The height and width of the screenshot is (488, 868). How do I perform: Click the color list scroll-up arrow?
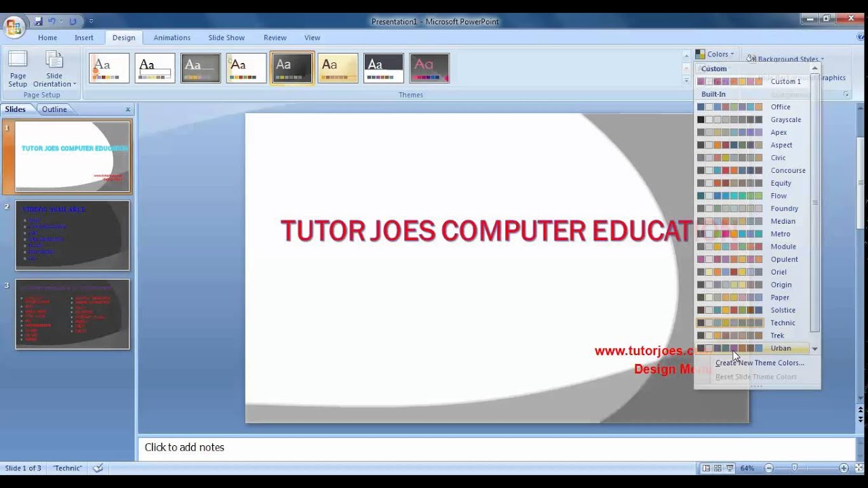[x=815, y=68]
